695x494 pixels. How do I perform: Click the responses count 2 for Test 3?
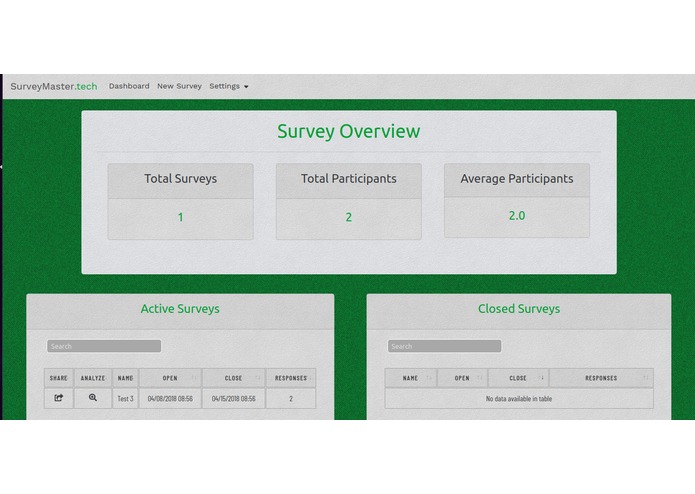click(x=291, y=399)
